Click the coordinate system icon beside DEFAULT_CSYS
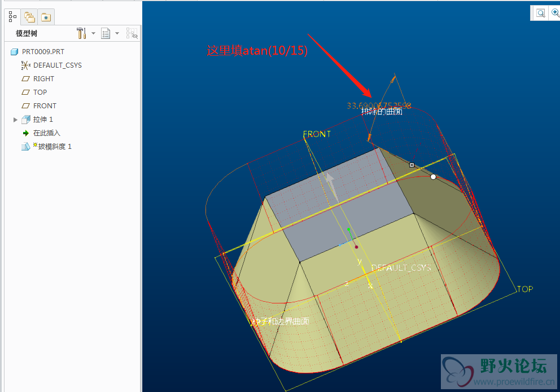This screenshot has width=560, height=392. pos(25,65)
